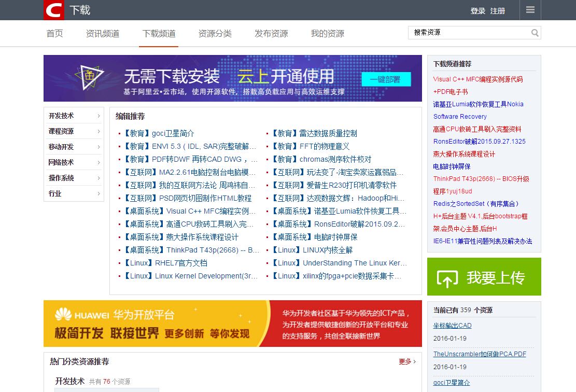Open sidebar link RonsEditor破解2015.09.27.1325
The height and width of the screenshot is (392, 576).
(480, 142)
